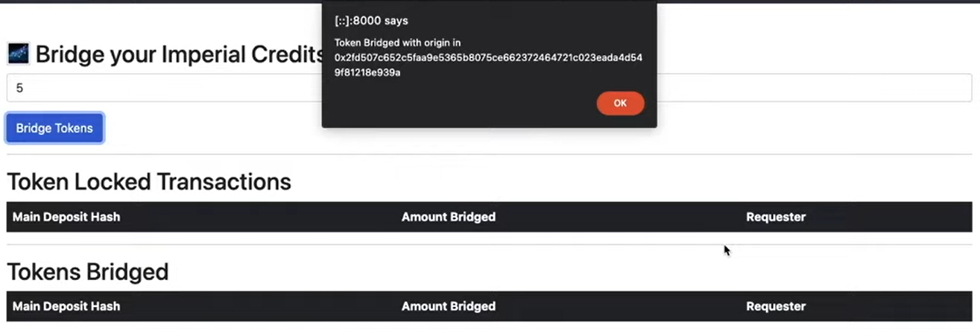
Task: Select the Tokens Bridged heading
Action: point(88,272)
